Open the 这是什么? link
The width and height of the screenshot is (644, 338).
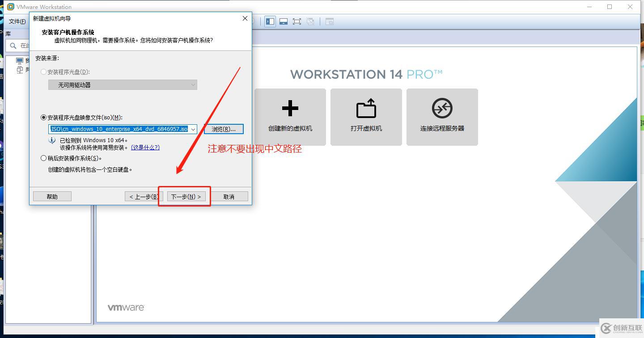144,147
